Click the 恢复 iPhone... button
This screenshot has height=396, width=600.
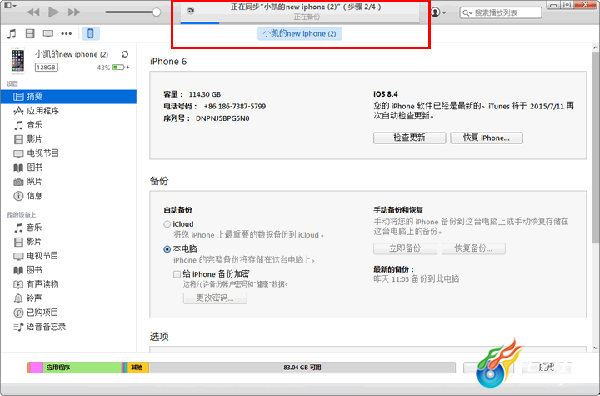[486, 138]
